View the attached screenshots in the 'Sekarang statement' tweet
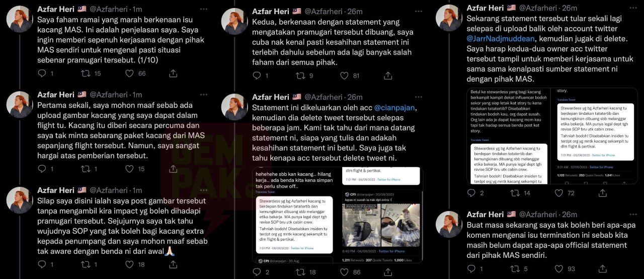Image resolution: width=644 pixels, height=279 pixels. coord(552,136)
